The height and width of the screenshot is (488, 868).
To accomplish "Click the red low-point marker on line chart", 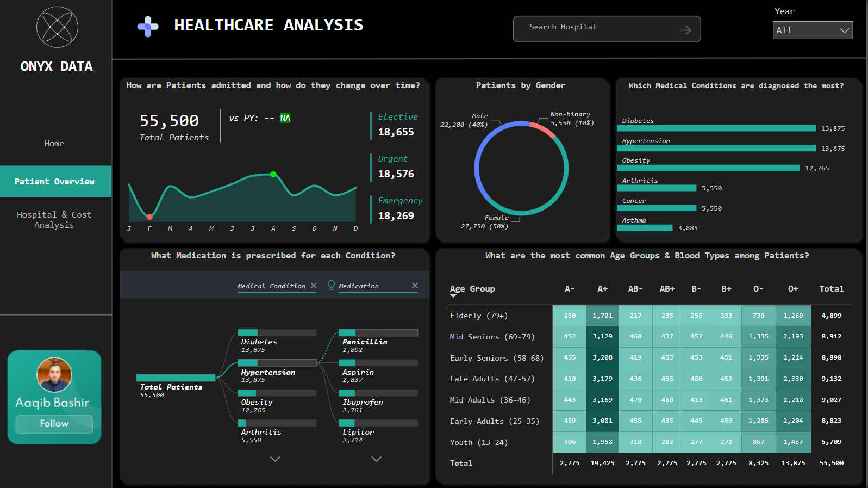I will [x=149, y=217].
